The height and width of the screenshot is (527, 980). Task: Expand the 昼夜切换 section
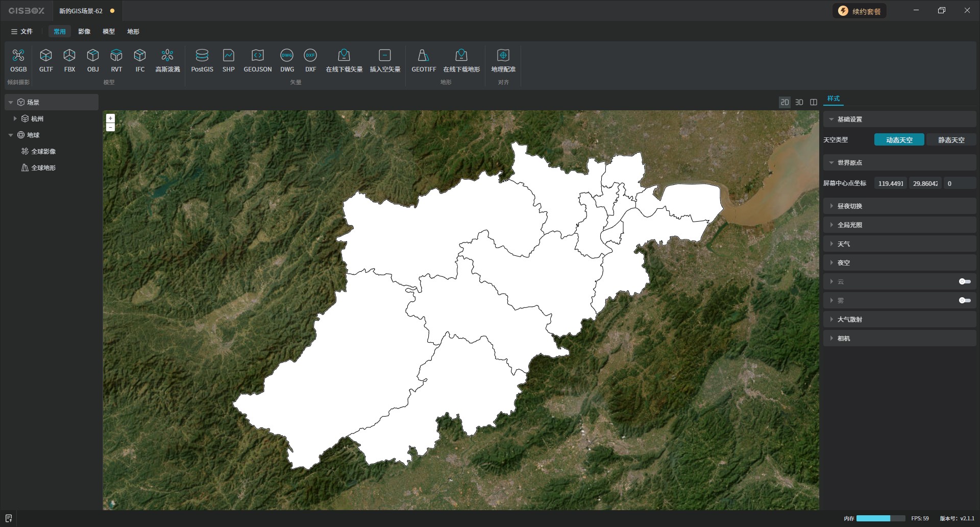849,206
